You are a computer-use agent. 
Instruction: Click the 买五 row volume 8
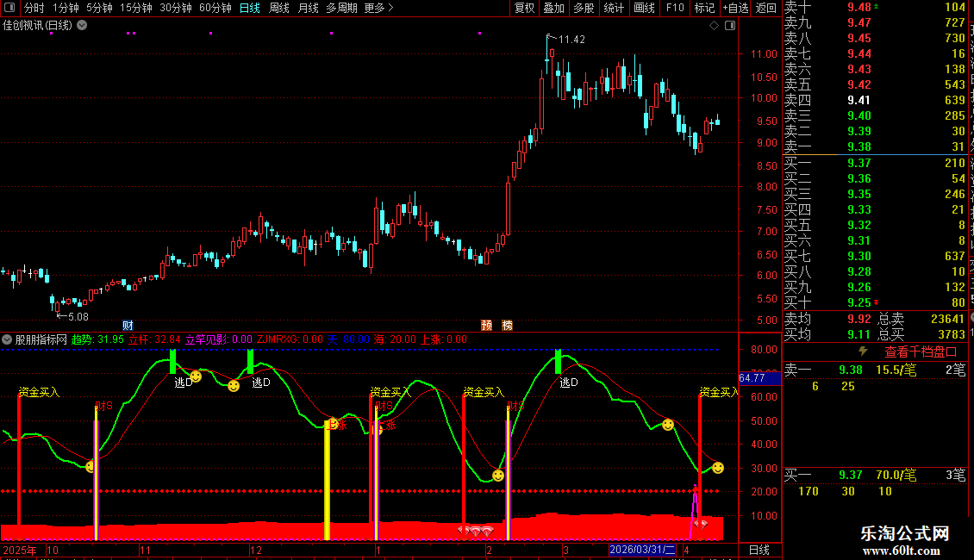(962, 225)
